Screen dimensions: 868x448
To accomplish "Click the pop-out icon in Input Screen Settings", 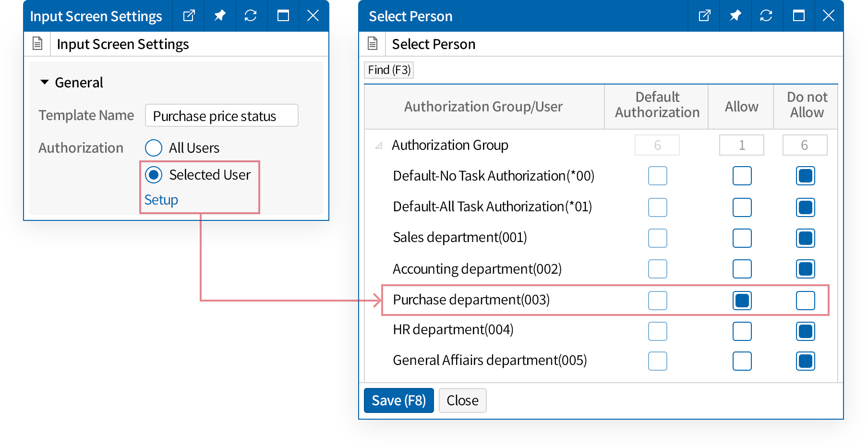I will point(189,16).
